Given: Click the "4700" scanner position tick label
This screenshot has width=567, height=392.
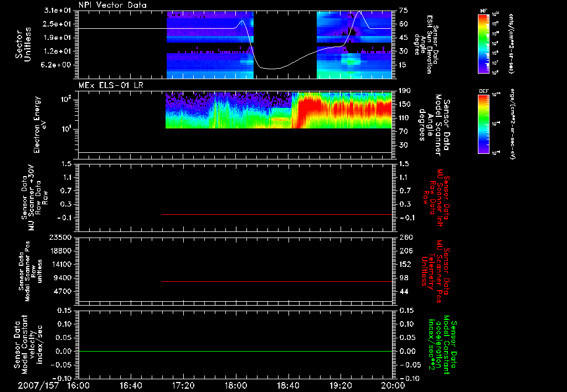Looking at the screenshot, I should point(63,291).
